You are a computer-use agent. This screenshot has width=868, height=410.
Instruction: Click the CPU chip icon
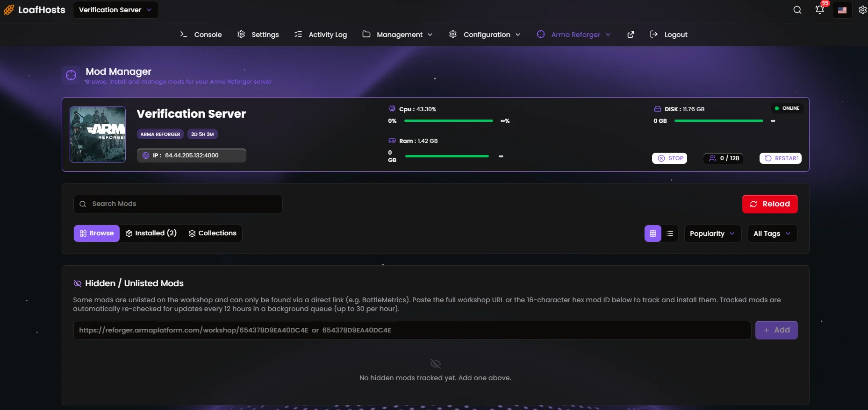pos(392,109)
